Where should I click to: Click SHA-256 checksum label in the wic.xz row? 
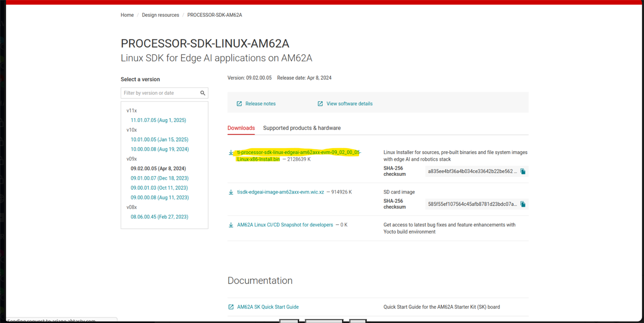(394, 204)
